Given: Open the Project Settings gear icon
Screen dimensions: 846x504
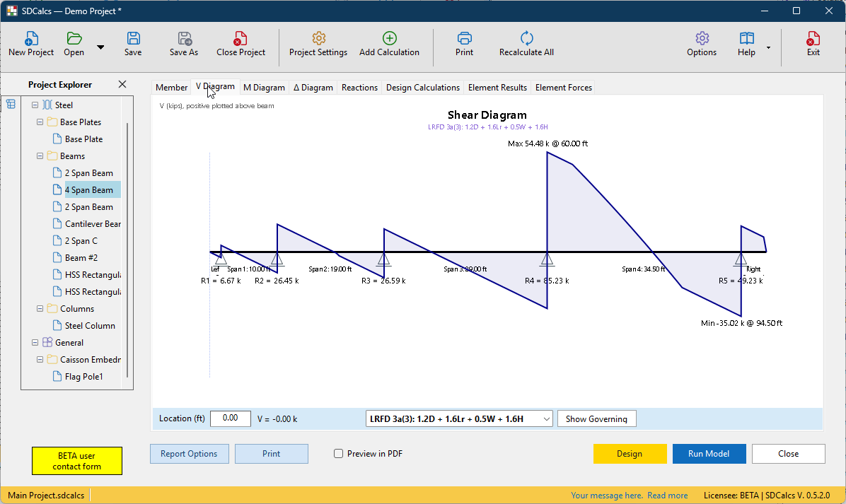Looking at the screenshot, I should 318,38.
